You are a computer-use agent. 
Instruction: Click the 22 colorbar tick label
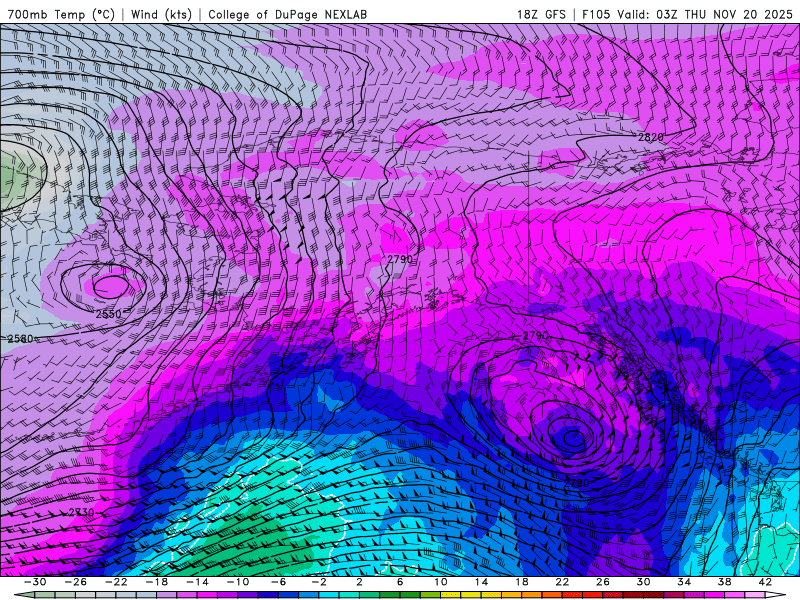pyautogui.click(x=562, y=582)
